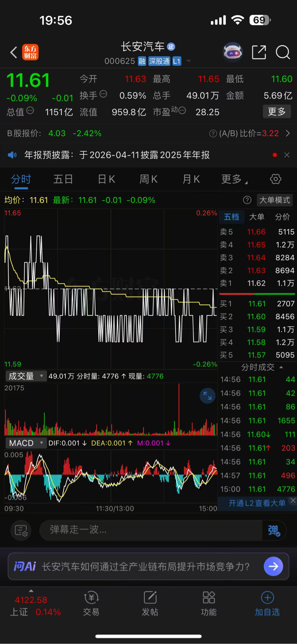Switch to 五日 chart tab
The width and height of the screenshot is (297, 644).
63,179
